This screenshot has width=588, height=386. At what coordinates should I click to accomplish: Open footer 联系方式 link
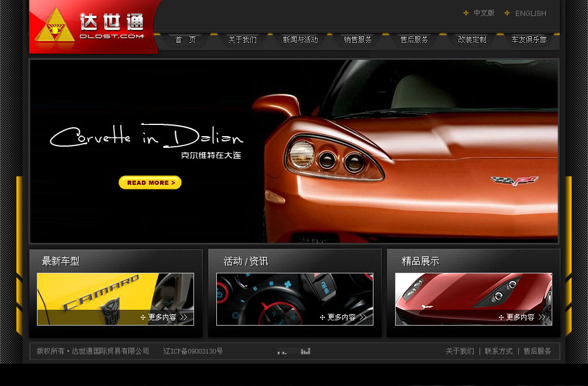tap(498, 351)
